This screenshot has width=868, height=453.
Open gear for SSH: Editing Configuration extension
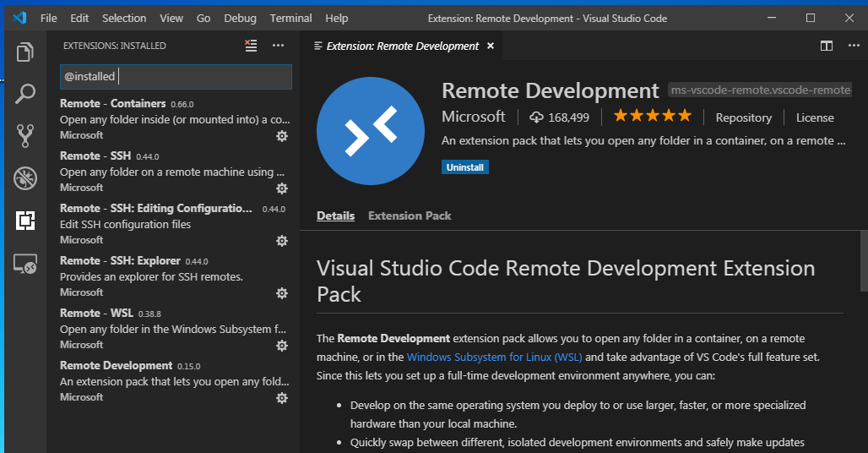pos(282,241)
